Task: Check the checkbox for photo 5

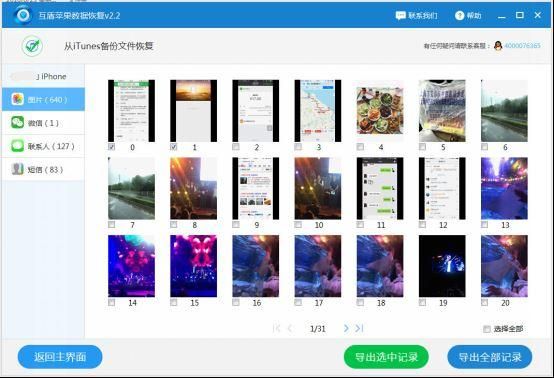Action: (x=423, y=147)
